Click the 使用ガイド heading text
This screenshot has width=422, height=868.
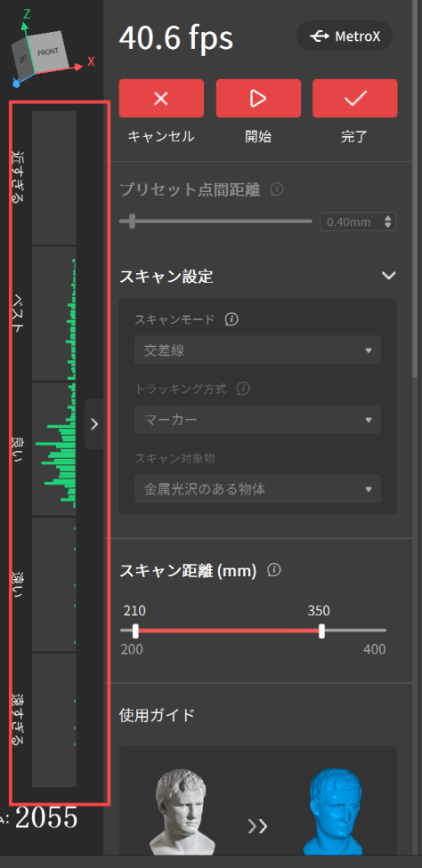158,715
